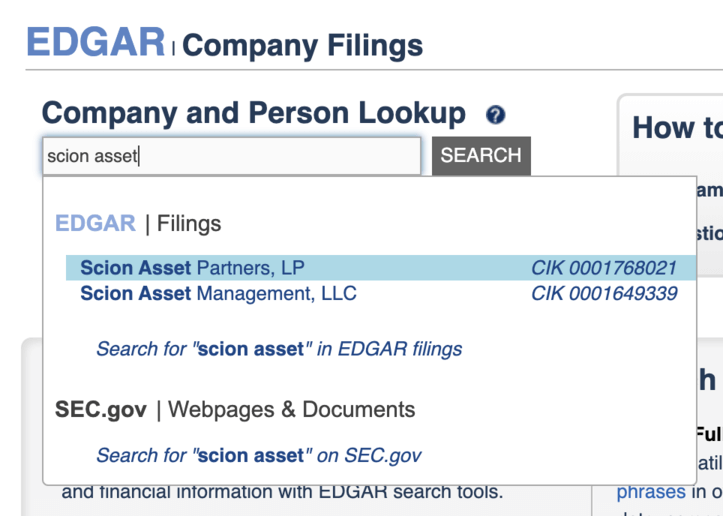Select the Scion Asset Management, LLC suggestion
The height and width of the screenshot is (516, 723).
pos(218,294)
